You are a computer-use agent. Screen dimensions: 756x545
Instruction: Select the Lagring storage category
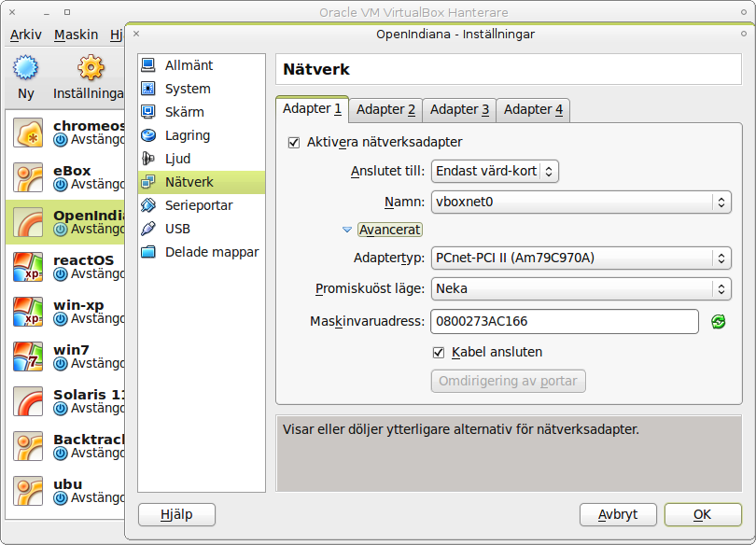[188, 135]
